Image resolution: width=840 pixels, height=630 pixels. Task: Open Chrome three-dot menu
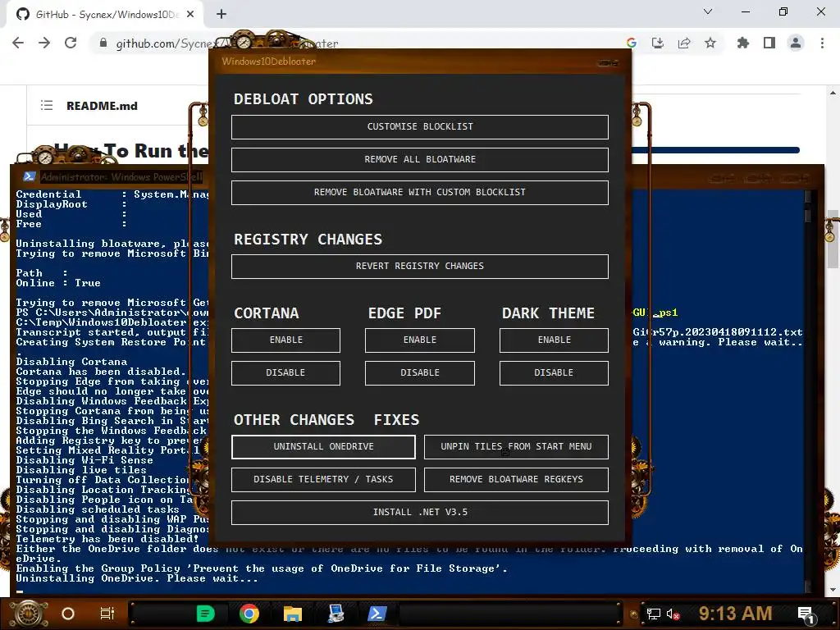click(822, 43)
